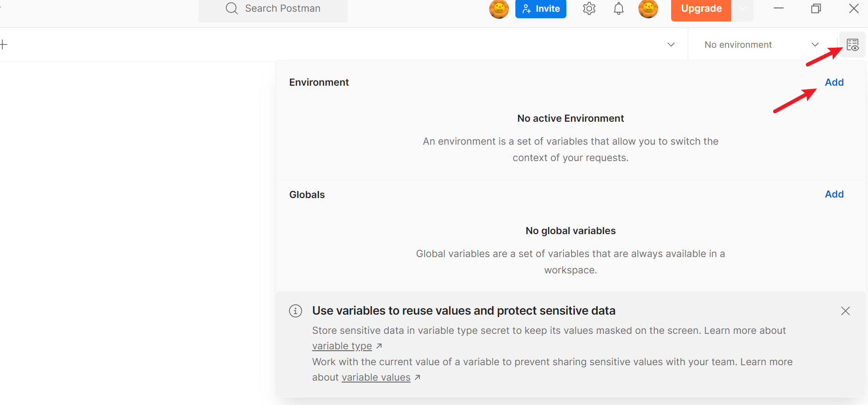Click the avatar left of Invite button

(x=499, y=9)
